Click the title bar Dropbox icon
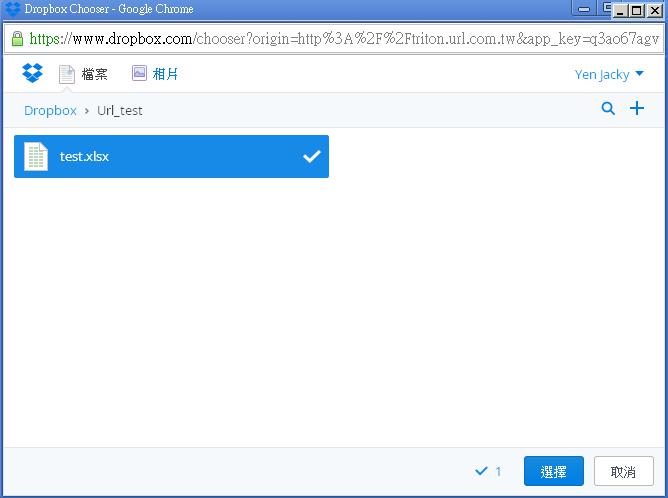The height and width of the screenshot is (498, 668). click(12, 8)
